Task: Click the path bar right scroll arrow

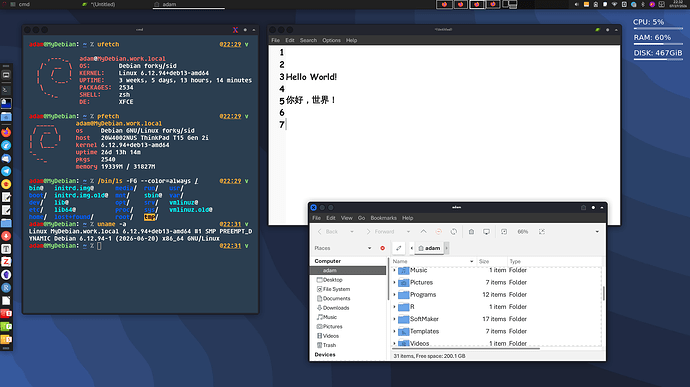Action: click(x=446, y=248)
